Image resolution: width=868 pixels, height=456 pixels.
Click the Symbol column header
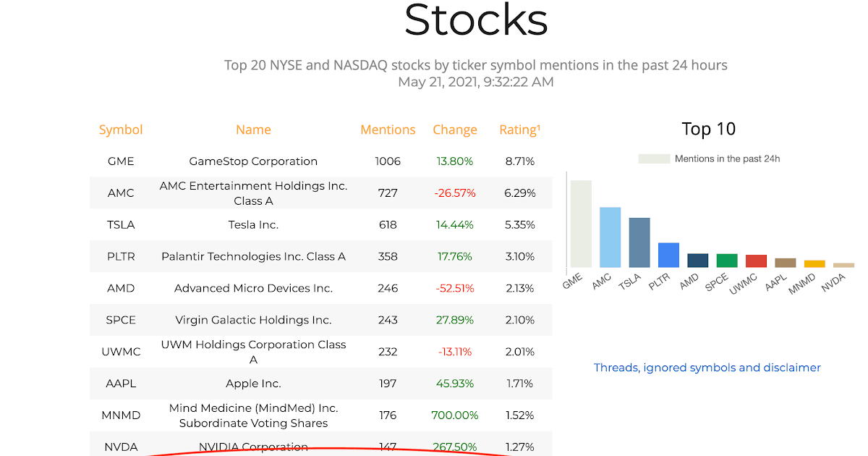click(x=121, y=130)
